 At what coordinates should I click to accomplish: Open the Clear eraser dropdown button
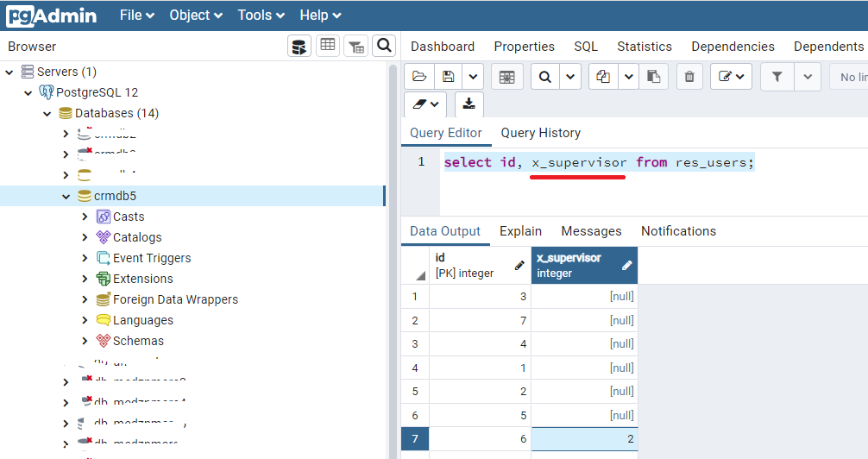point(425,104)
